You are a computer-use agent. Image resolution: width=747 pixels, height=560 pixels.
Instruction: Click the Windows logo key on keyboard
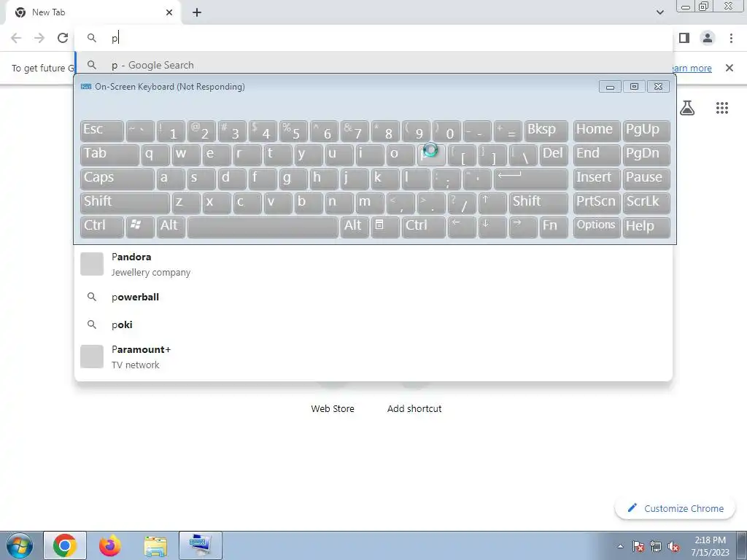[140, 227]
